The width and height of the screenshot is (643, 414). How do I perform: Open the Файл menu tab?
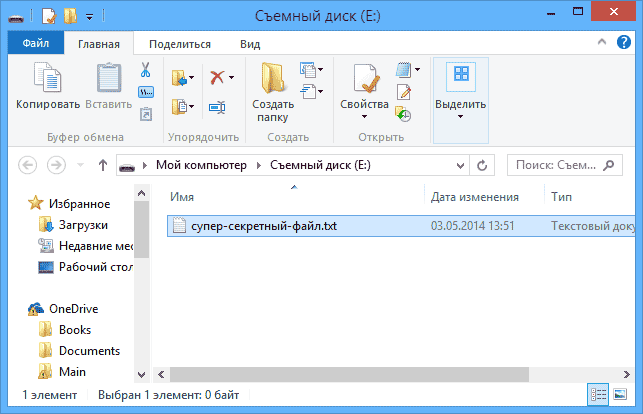(36, 43)
